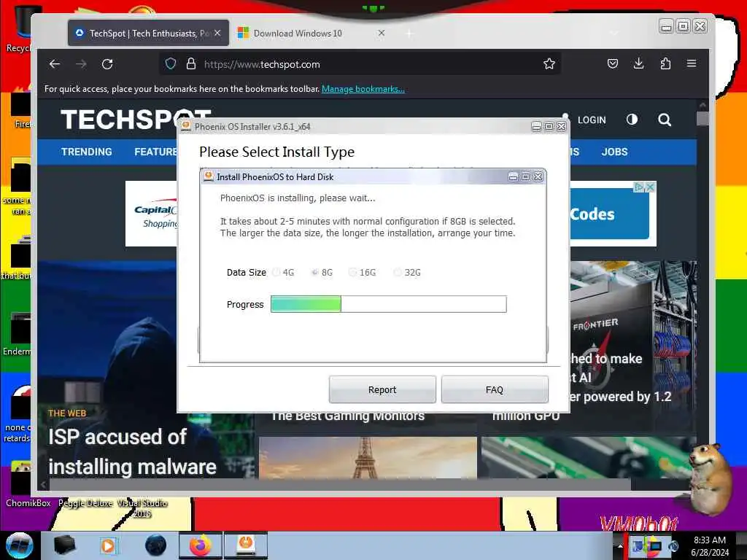Open Manage bookmarks link
Screen dimensions: 747x560
pos(363,89)
